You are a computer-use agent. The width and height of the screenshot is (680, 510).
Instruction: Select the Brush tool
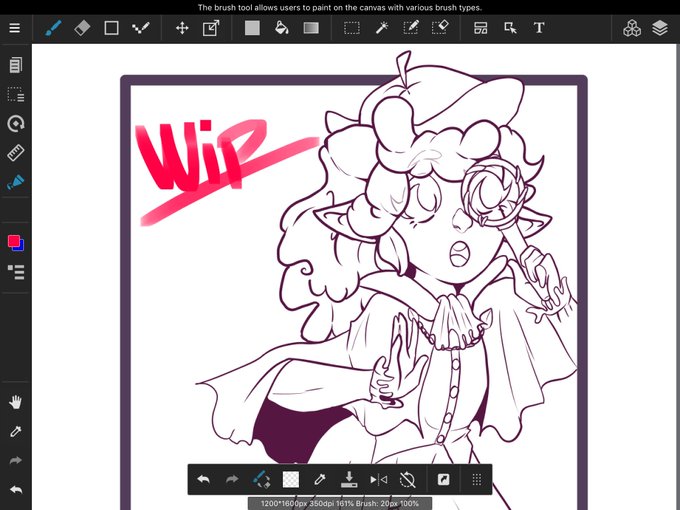(x=53, y=28)
